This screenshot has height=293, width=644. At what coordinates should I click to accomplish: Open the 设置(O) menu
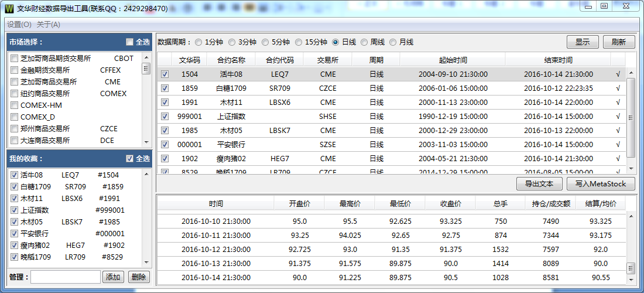click(19, 25)
